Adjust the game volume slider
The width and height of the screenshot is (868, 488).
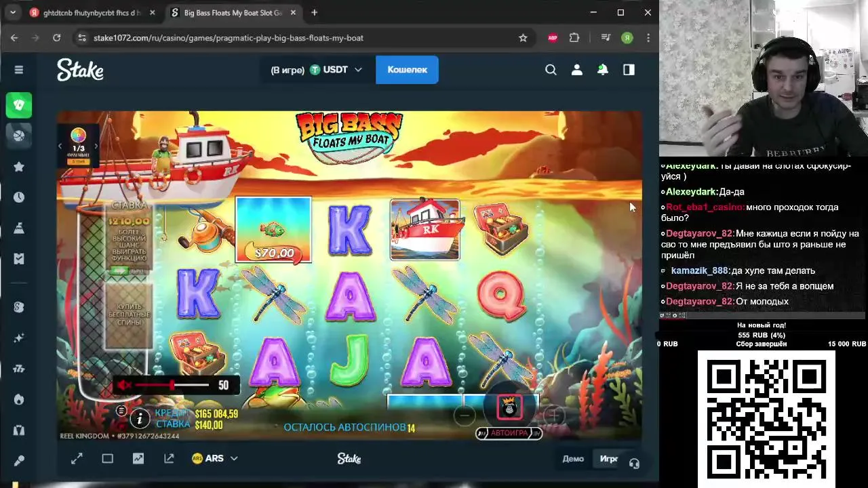(172, 385)
